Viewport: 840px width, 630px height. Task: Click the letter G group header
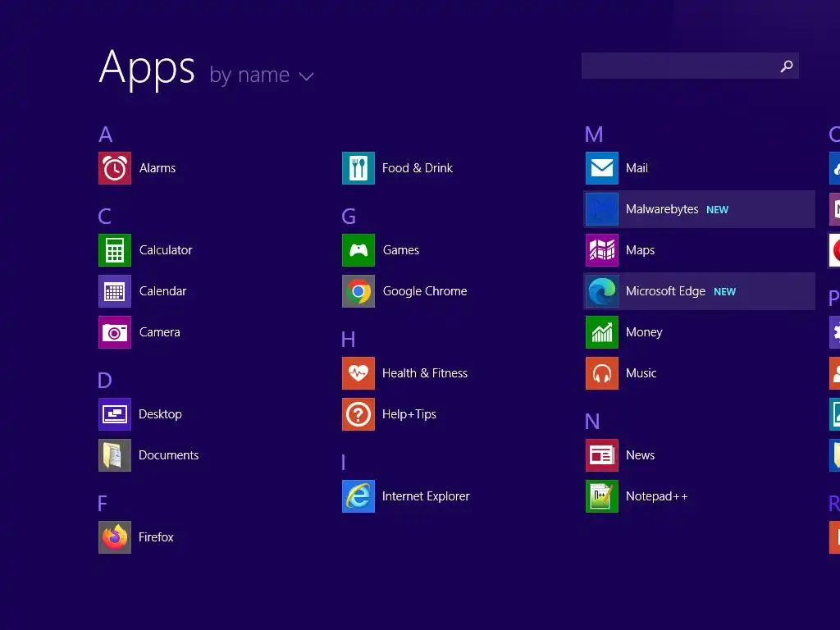pos(349,217)
